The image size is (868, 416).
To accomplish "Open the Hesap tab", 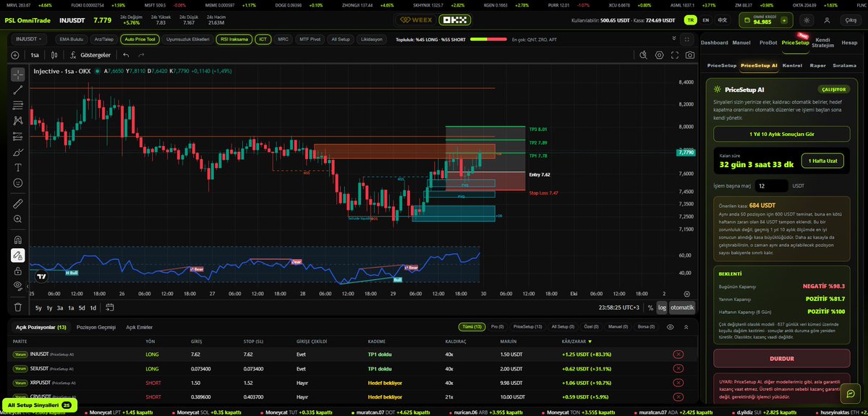I will [849, 43].
